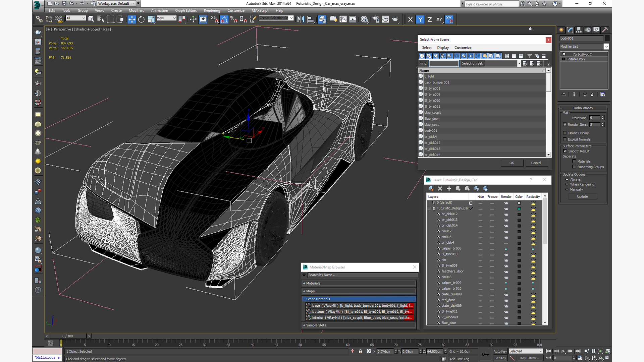The width and height of the screenshot is (644, 362).
Task: Click the body001 object color swatch
Action: click(607, 38)
